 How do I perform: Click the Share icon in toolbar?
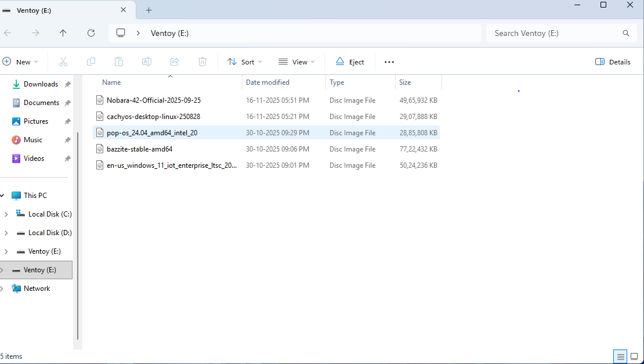point(175,62)
